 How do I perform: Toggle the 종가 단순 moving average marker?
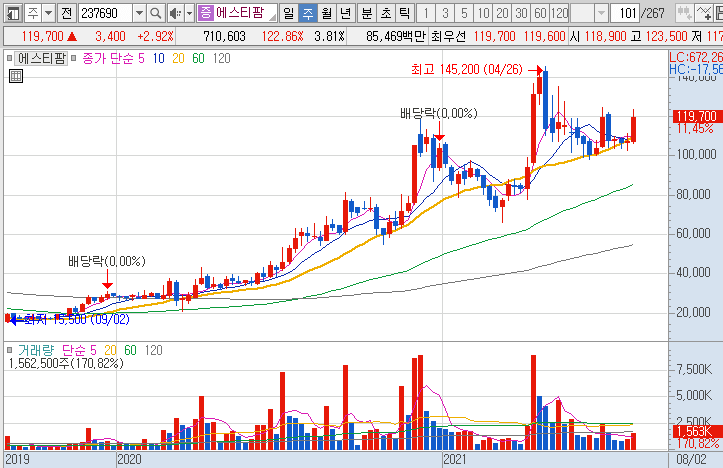[74, 59]
